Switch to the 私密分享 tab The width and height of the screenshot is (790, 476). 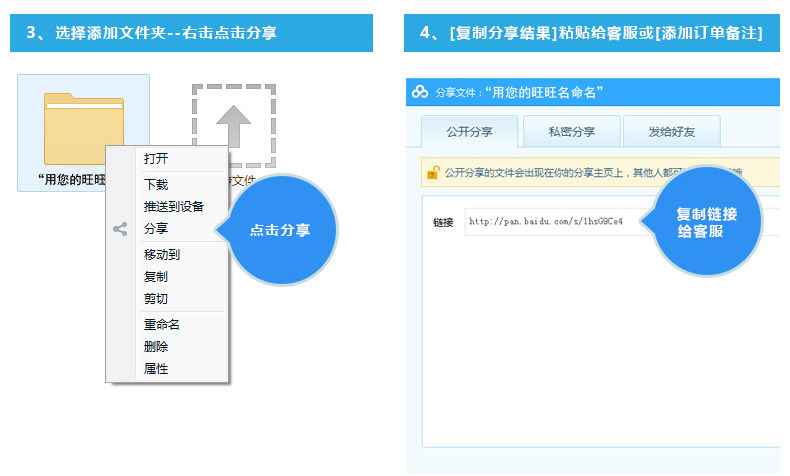(x=572, y=131)
